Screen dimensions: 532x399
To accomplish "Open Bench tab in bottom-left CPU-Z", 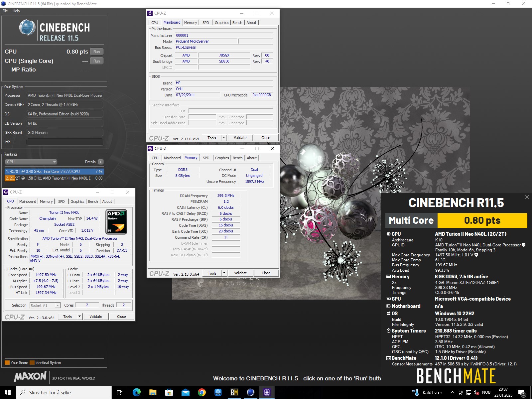I will 93,201.
